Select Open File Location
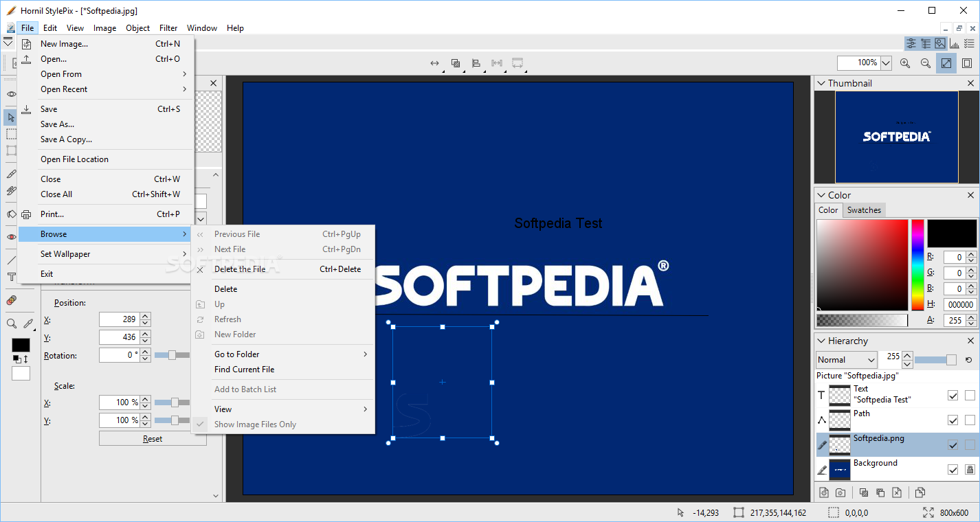The width and height of the screenshot is (980, 522). tap(106, 159)
